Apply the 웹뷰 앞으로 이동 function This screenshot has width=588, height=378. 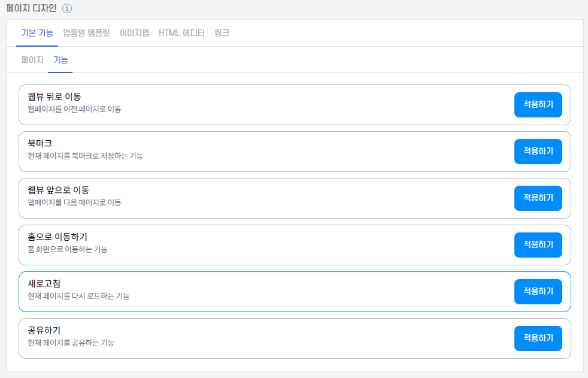point(538,198)
